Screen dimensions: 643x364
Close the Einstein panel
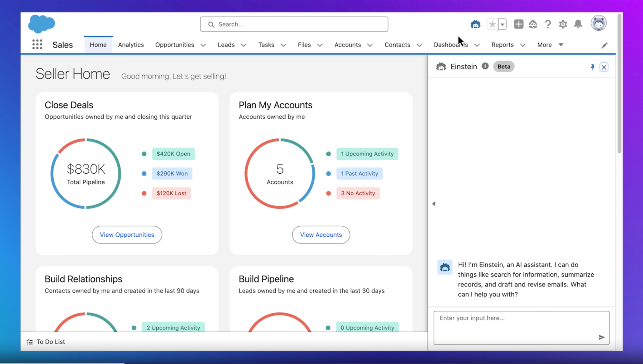[604, 67]
